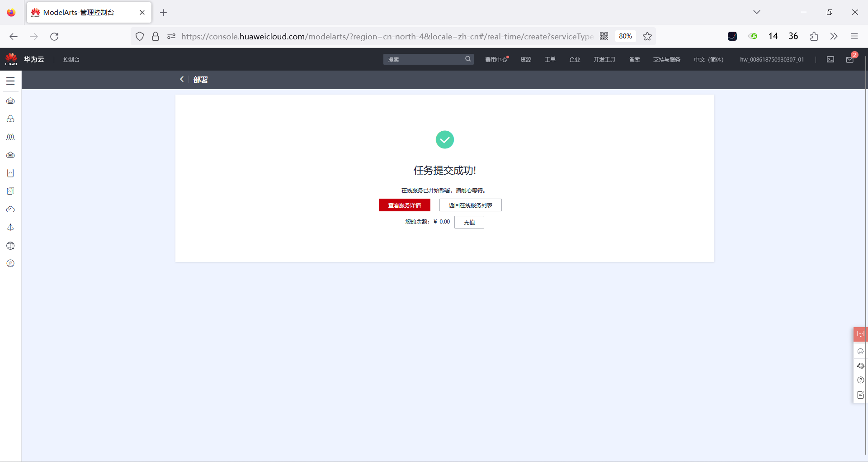Open help via the question mark icon
Image resolution: width=868 pixels, height=462 pixels.
pos(861,380)
